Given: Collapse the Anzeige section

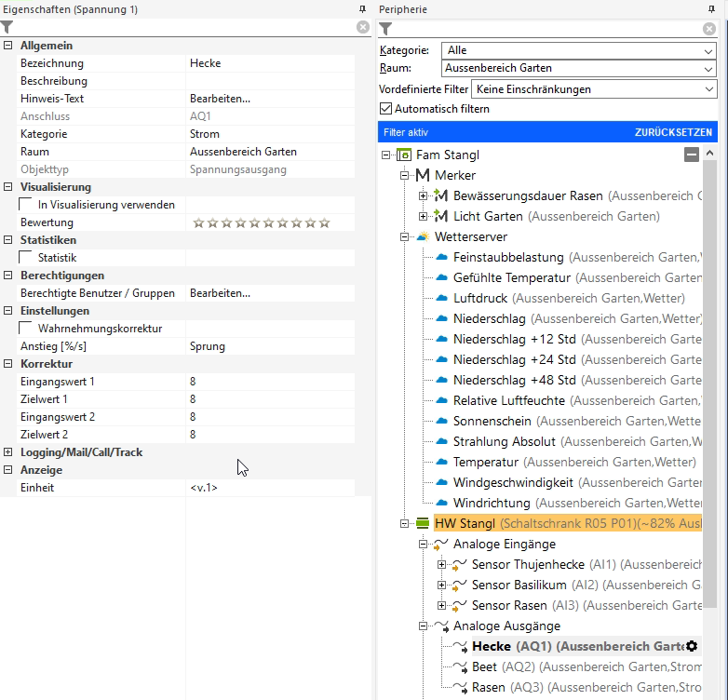Looking at the screenshot, I should (x=7, y=469).
